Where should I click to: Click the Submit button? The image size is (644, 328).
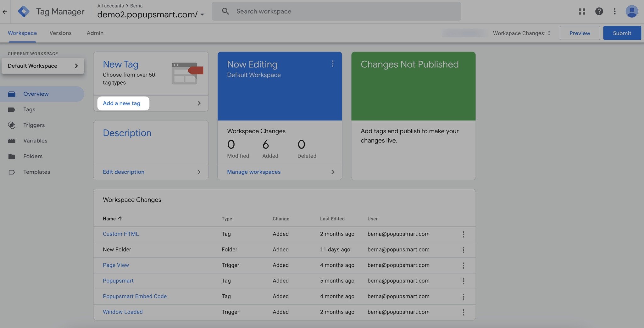(x=622, y=33)
